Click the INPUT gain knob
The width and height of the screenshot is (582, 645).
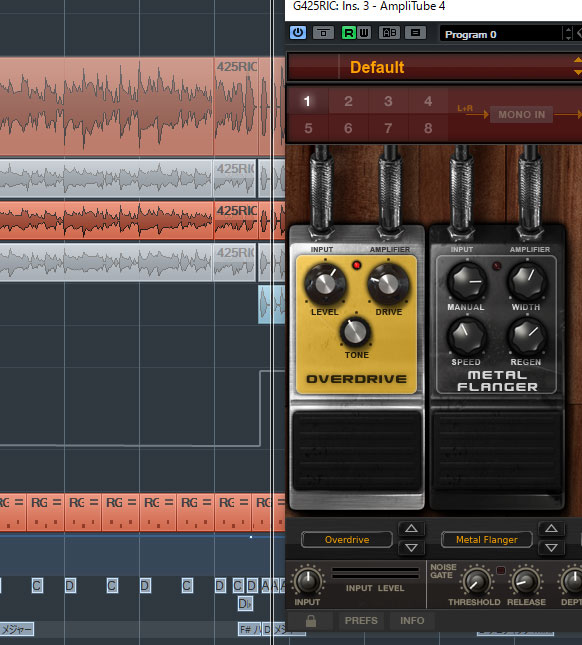pos(307,580)
